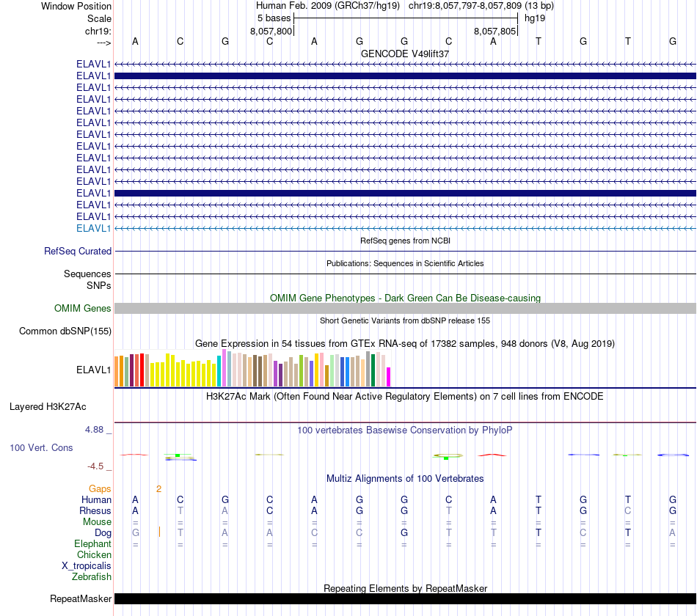Open Layered H3K27Ac track settings
The image size is (697, 616).
click(48, 407)
